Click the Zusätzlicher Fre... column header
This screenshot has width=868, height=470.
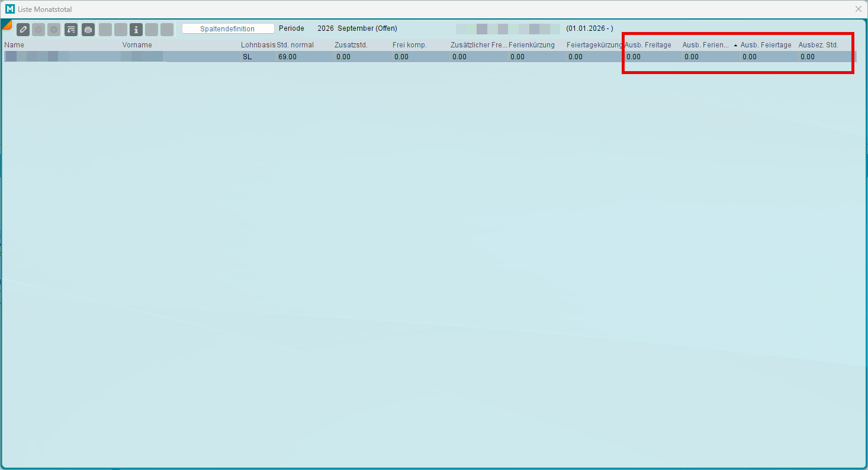pos(479,45)
